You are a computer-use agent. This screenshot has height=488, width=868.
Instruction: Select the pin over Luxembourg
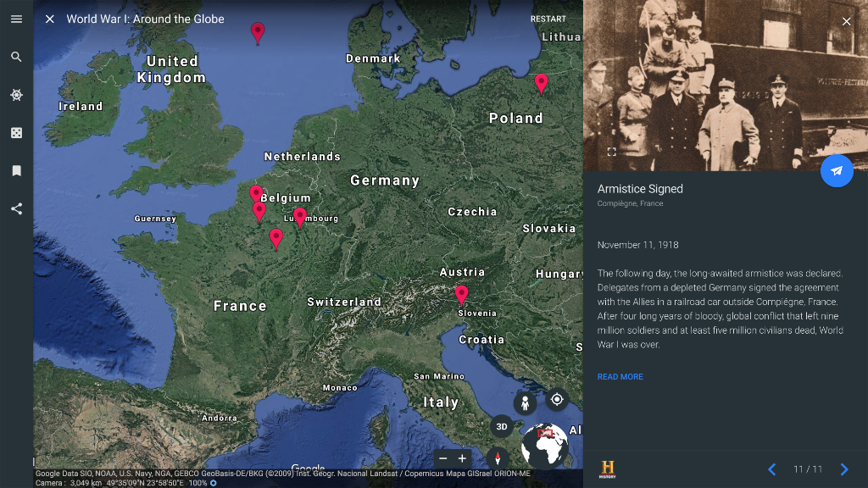coord(299,218)
